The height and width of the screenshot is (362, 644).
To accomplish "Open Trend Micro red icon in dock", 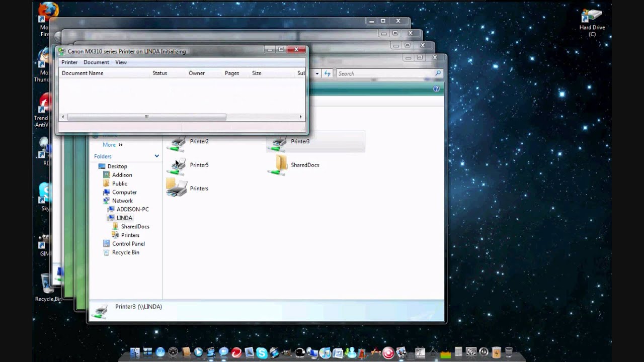I will [236, 352].
